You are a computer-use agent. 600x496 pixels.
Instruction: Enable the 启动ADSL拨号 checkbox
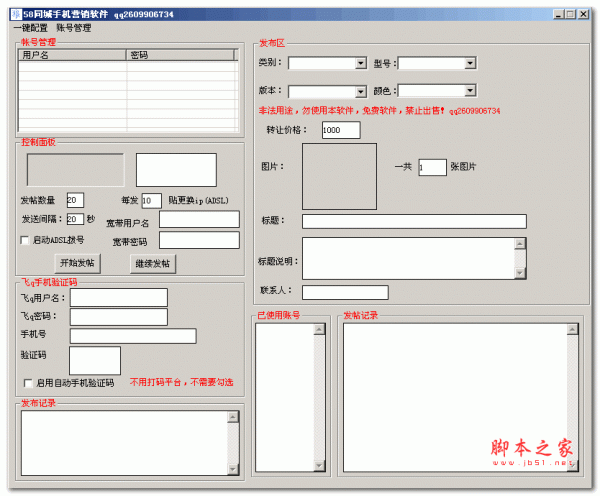pyautogui.click(x=24, y=240)
